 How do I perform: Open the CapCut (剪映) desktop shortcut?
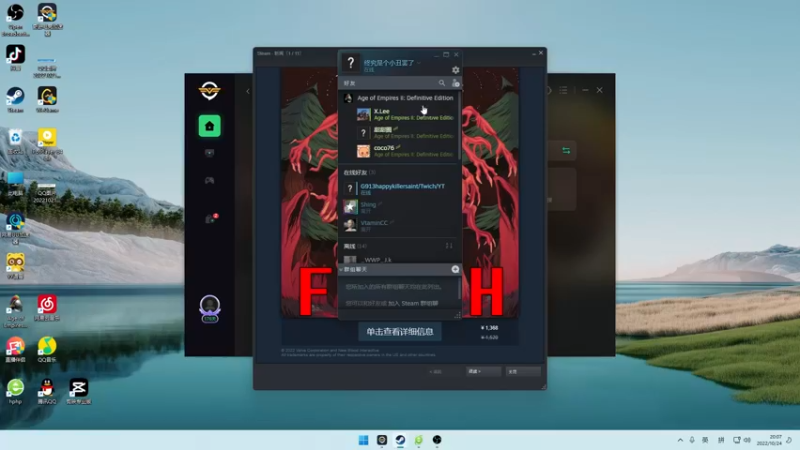(x=79, y=391)
